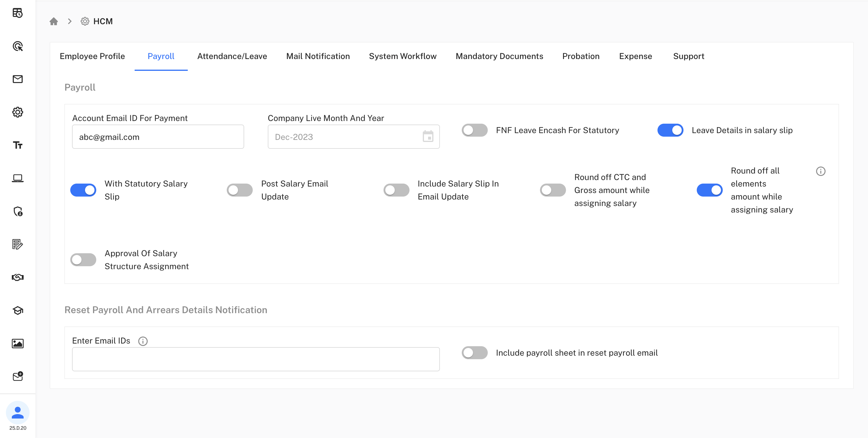868x438 pixels.
Task: Select the settings gear in the sidebar
Action: 17,112
